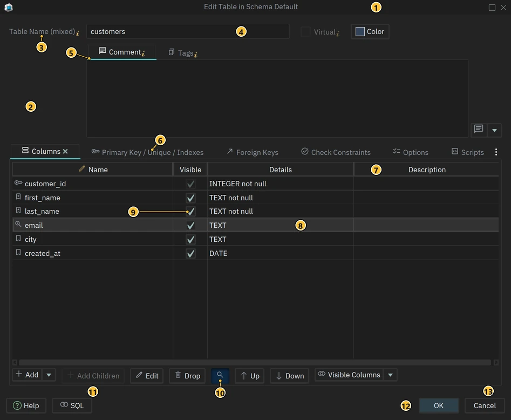Click the bookmark icon of last_name row
This screenshot has width=511, height=420.
[18, 211]
